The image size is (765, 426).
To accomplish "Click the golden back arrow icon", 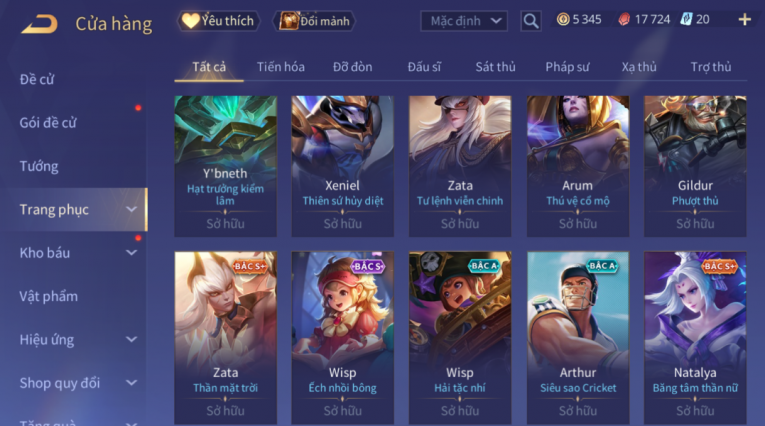I will click(40, 23).
